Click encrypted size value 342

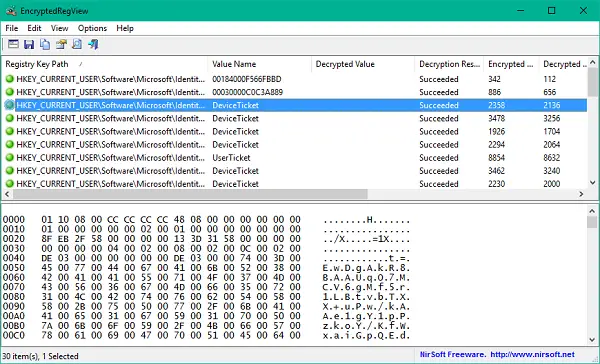click(x=494, y=79)
